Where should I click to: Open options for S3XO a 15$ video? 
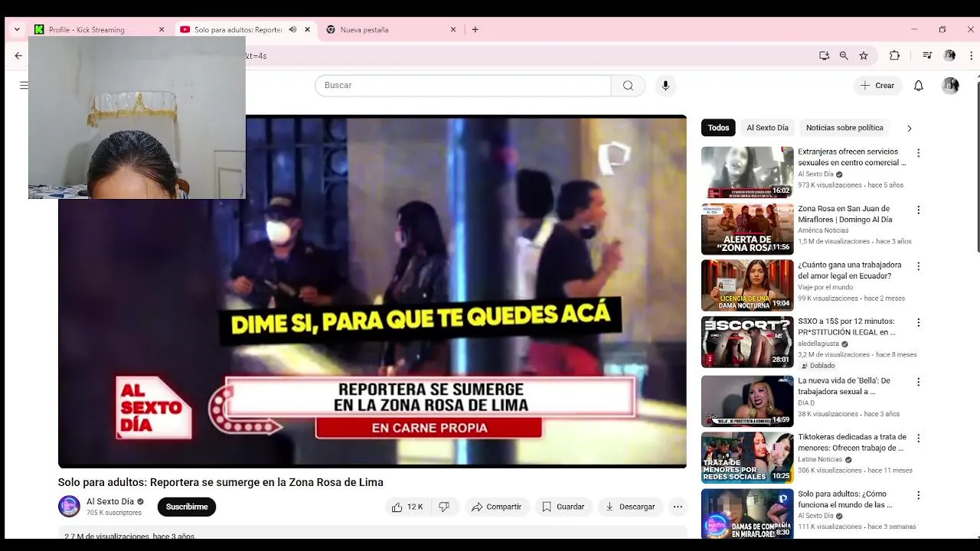tap(919, 323)
